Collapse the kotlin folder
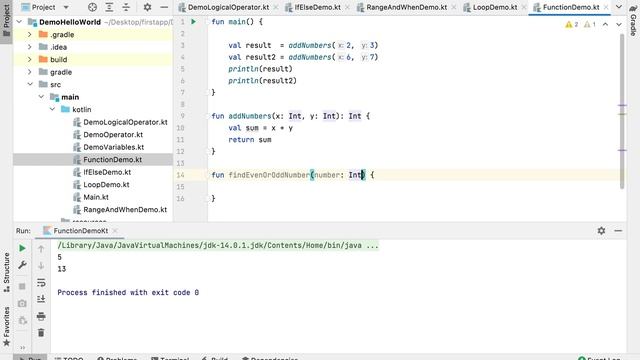The image size is (640, 360). 52,109
